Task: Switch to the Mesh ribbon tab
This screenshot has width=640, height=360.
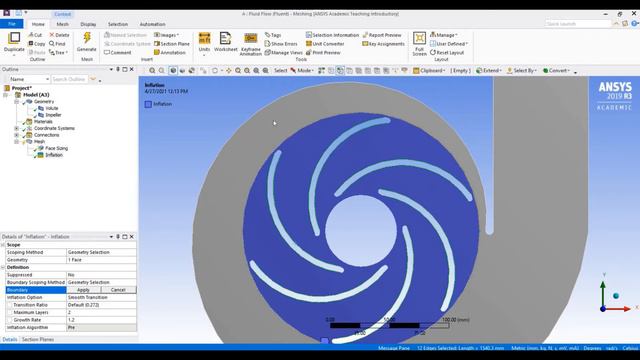Action: (62, 24)
